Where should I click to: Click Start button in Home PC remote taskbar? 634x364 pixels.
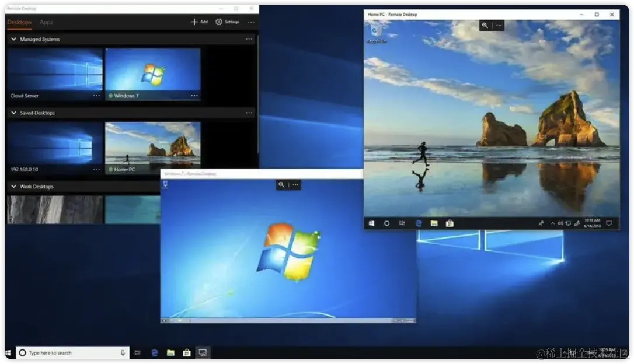(x=372, y=223)
